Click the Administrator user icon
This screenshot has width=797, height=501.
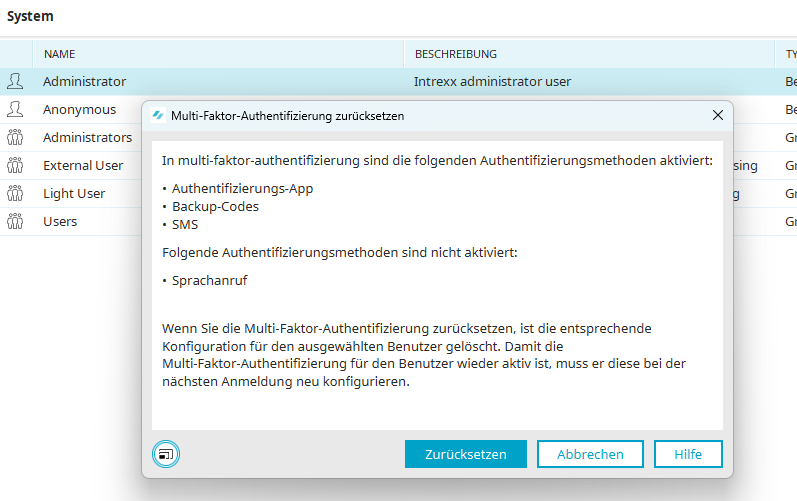15,81
